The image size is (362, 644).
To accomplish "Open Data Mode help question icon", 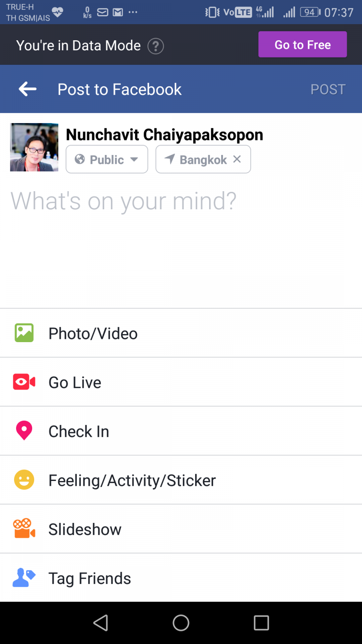I will click(x=156, y=46).
